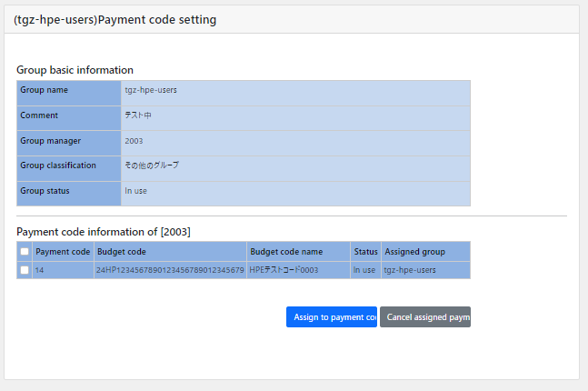Click the Budget code name column header

[x=286, y=252]
